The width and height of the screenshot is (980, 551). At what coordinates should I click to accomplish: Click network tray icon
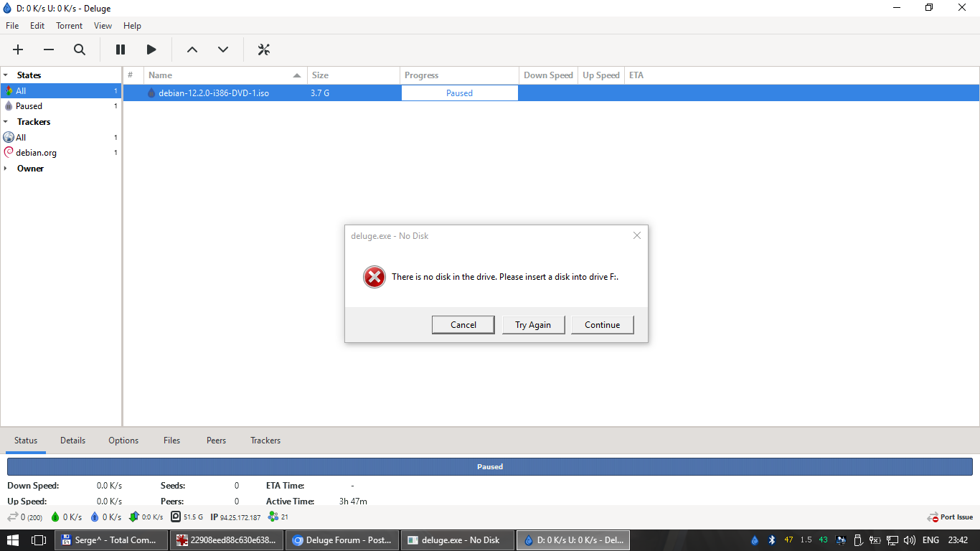click(x=892, y=540)
